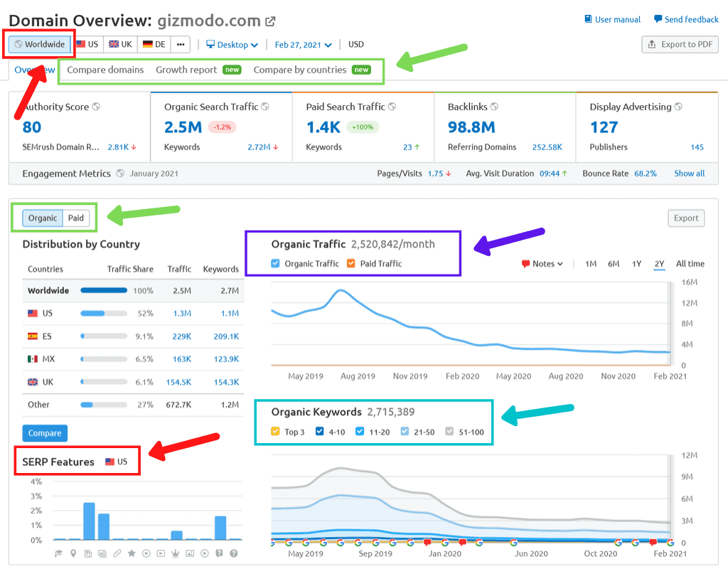This screenshot has height=574, width=728.
Task: Uncheck the Organic Traffic checkbox
Action: tap(275, 263)
